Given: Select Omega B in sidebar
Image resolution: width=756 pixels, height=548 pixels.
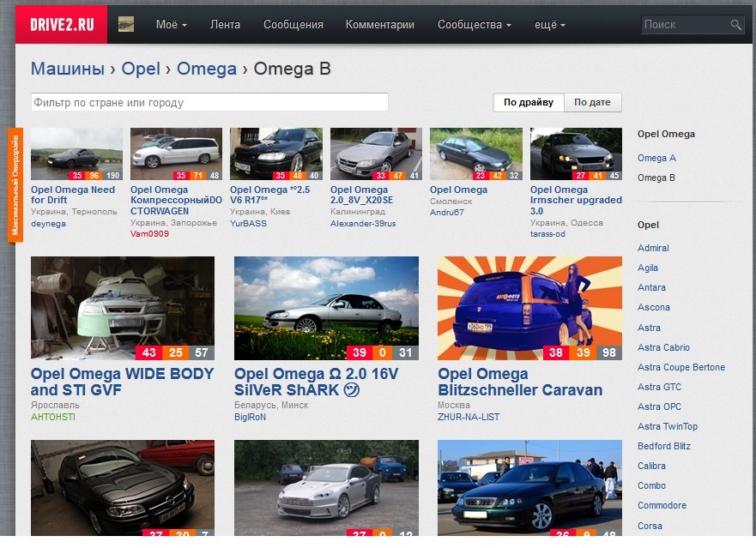Looking at the screenshot, I should (656, 178).
